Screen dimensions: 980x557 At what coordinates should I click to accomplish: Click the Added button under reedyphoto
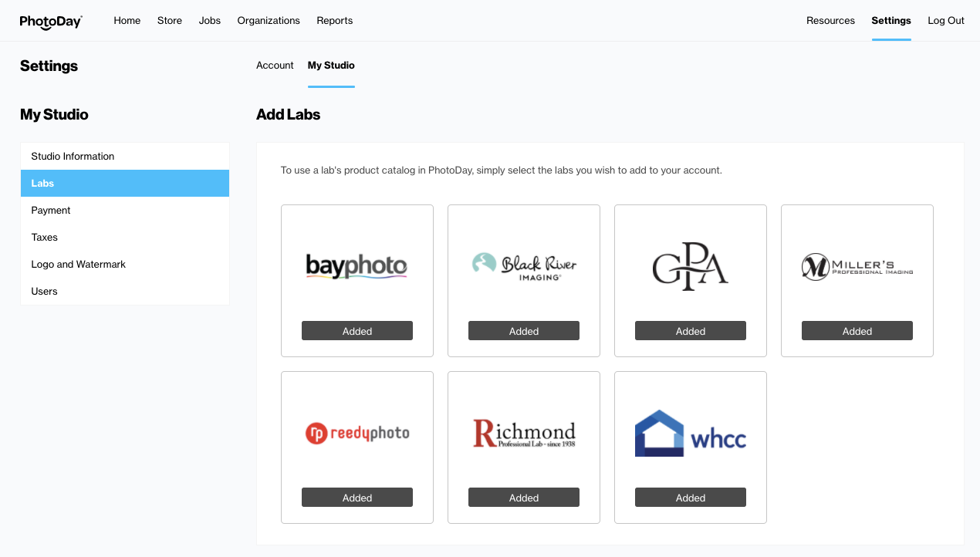point(357,498)
